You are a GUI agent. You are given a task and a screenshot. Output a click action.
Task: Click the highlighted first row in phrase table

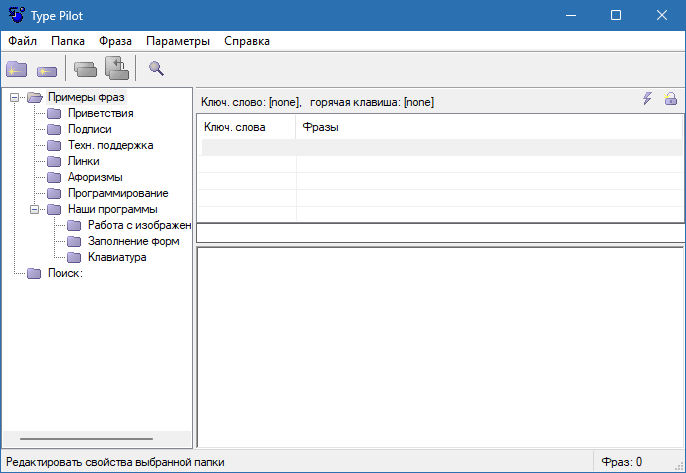(x=442, y=147)
